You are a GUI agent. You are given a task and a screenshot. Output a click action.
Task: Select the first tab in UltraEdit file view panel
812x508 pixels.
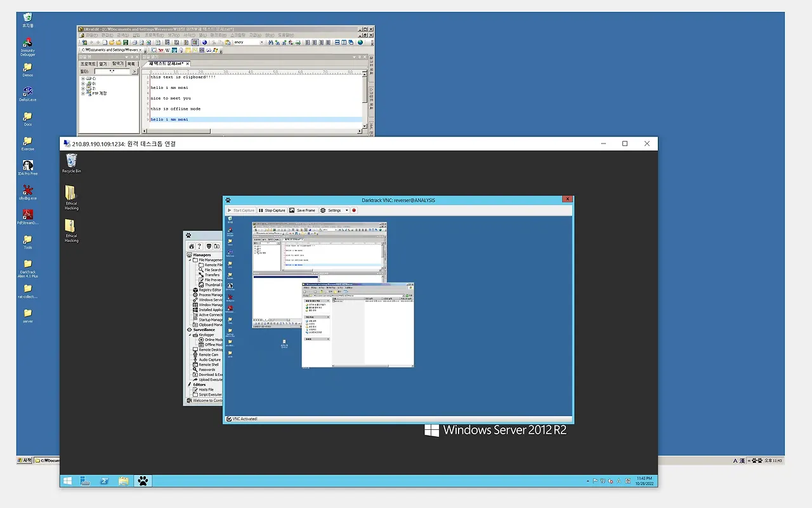tap(88, 64)
